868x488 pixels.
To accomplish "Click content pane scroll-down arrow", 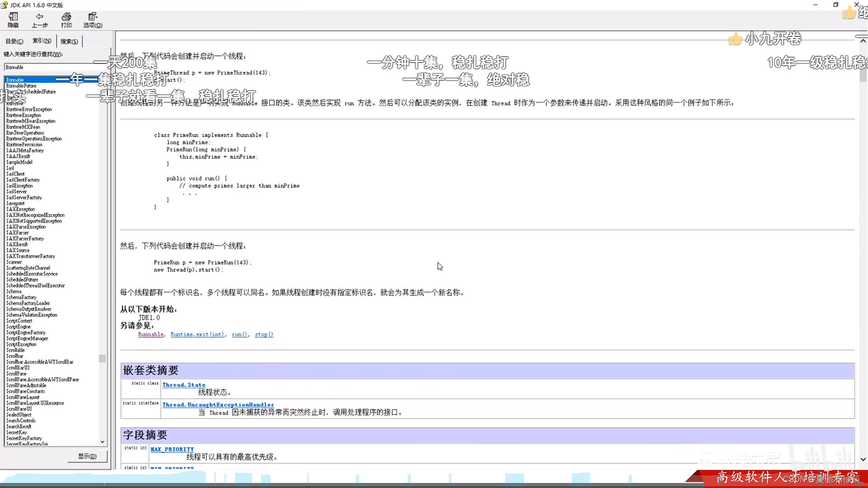I will pyautogui.click(x=863, y=459).
